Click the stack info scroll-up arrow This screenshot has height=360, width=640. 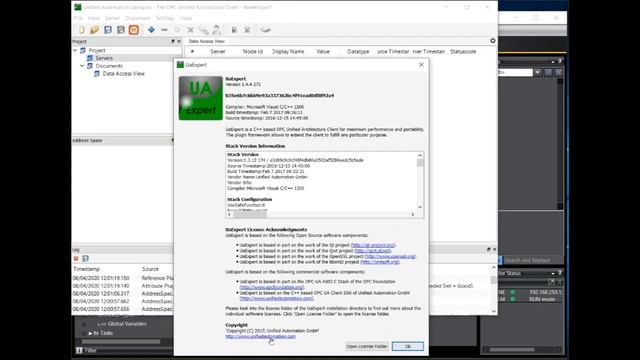click(x=420, y=156)
